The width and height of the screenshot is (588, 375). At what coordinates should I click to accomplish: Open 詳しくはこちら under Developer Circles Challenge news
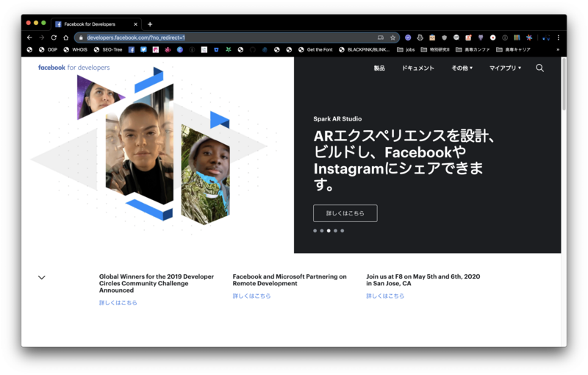coord(118,303)
